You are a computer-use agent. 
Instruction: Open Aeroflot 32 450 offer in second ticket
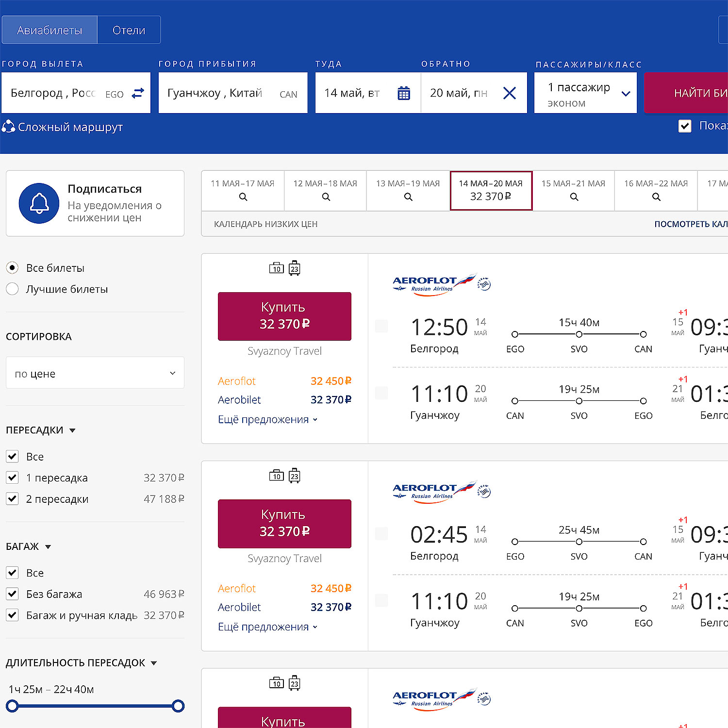(x=284, y=588)
